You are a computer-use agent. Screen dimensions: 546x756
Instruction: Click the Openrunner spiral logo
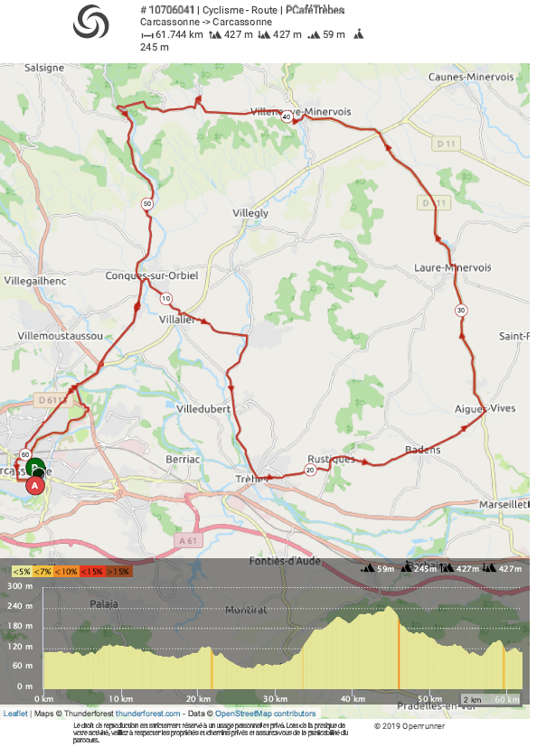[90, 21]
